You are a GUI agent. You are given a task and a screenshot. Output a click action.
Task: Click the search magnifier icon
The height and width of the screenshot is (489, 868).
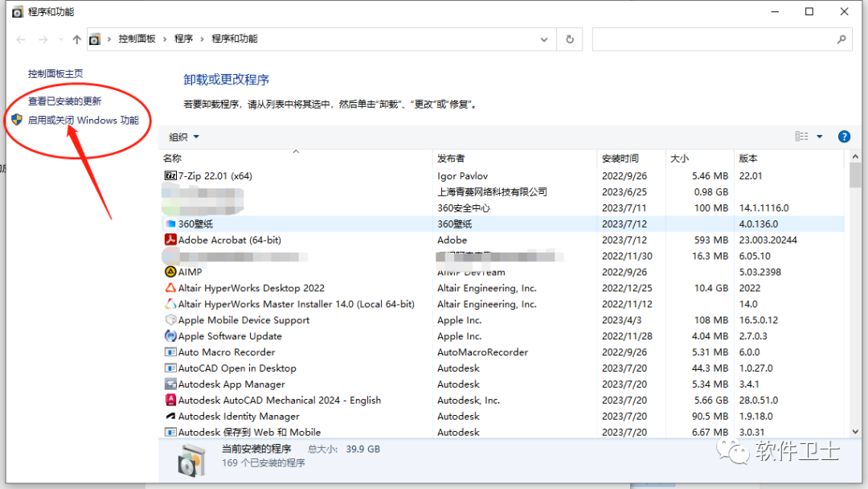pos(841,39)
